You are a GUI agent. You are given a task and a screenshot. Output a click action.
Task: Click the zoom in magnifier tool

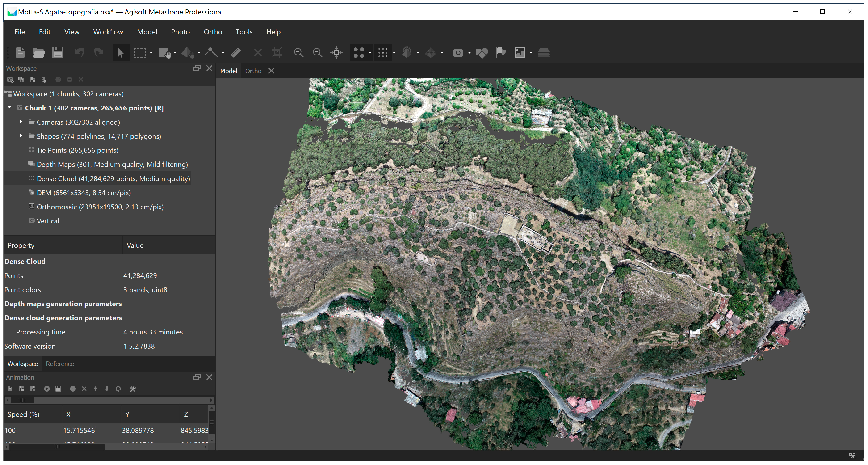(298, 53)
